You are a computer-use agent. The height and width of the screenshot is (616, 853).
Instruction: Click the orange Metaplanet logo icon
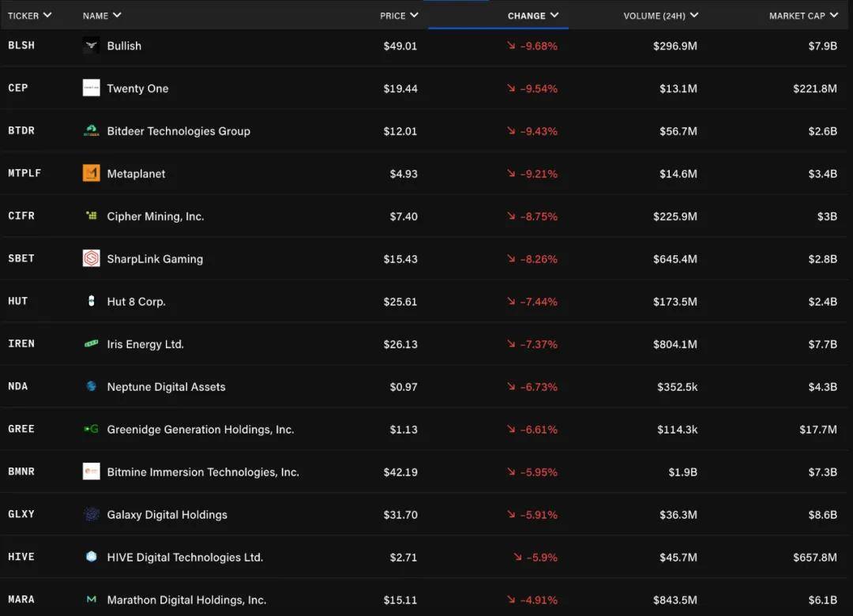tap(91, 174)
